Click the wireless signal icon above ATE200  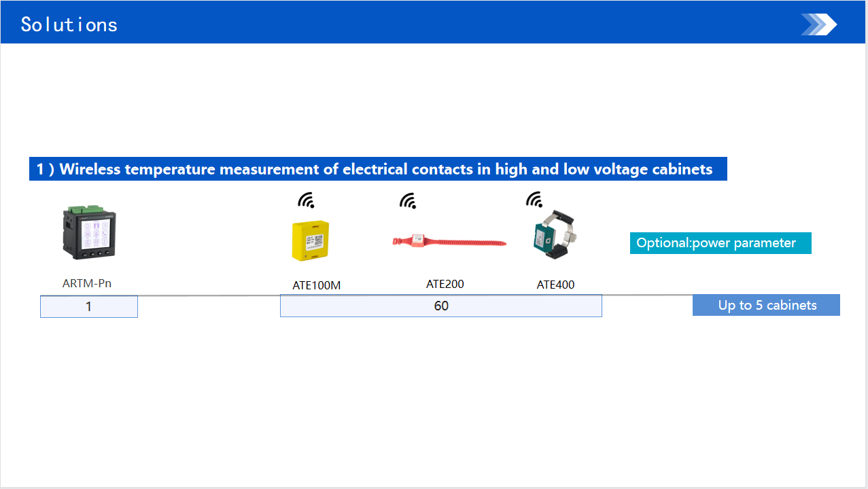[x=408, y=200]
